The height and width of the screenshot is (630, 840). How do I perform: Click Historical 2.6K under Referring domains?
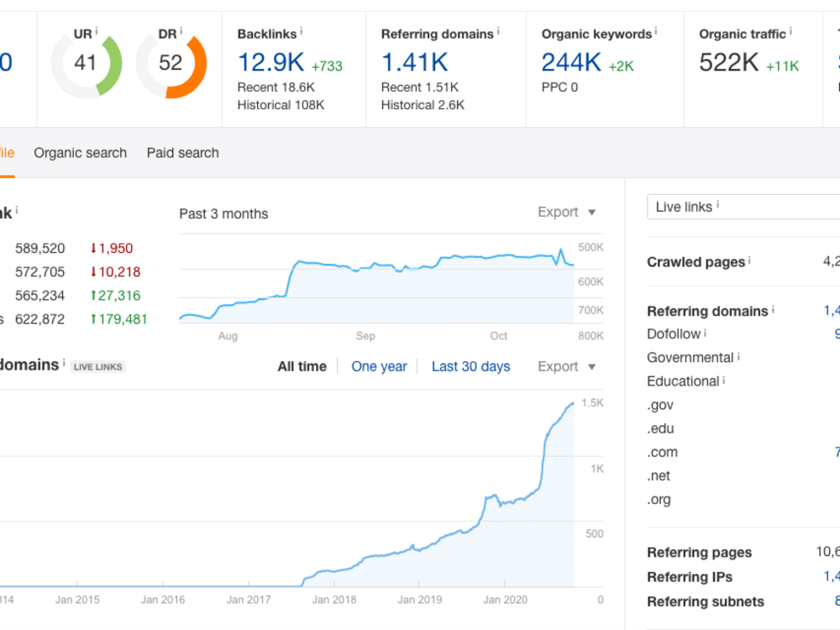423,105
